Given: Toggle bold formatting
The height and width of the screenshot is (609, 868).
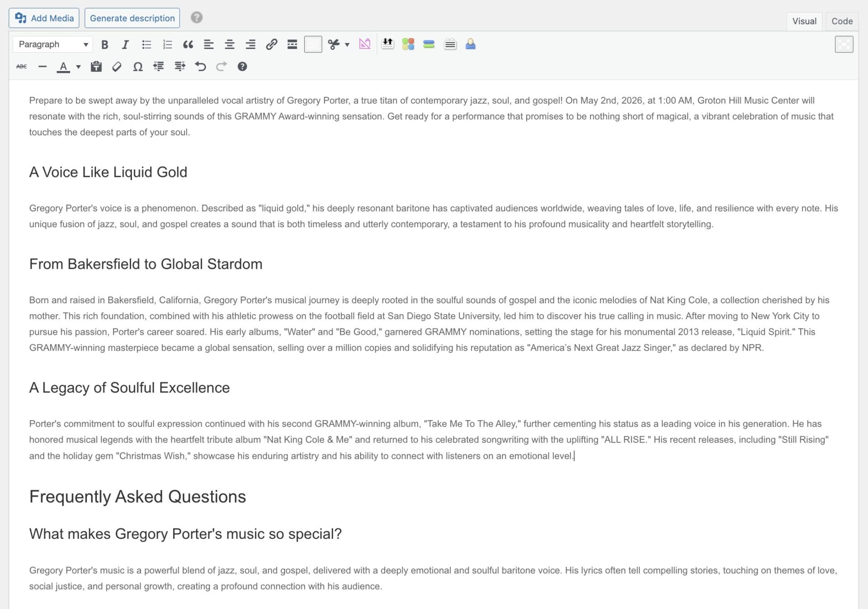Looking at the screenshot, I should click(104, 44).
